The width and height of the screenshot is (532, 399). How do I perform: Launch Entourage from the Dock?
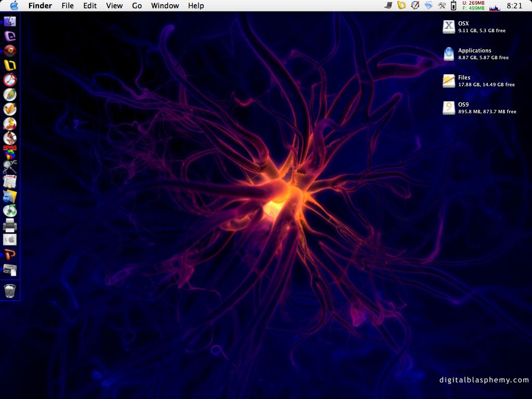click(x=10, y=36)
